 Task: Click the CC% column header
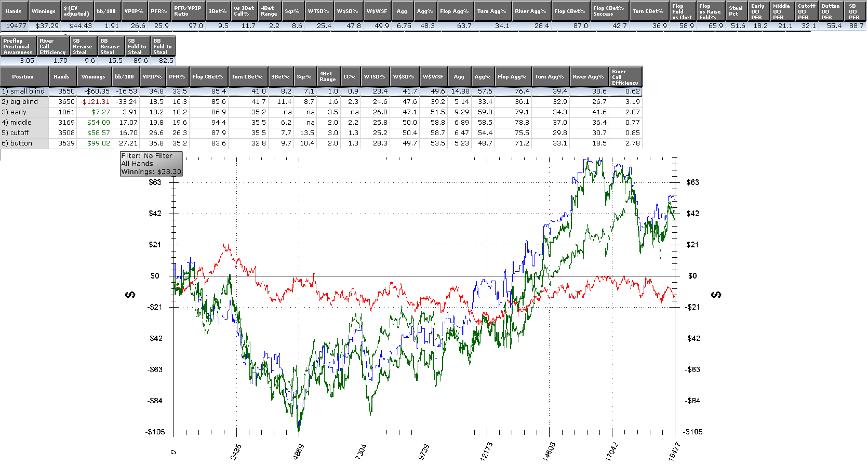(350, 76)
